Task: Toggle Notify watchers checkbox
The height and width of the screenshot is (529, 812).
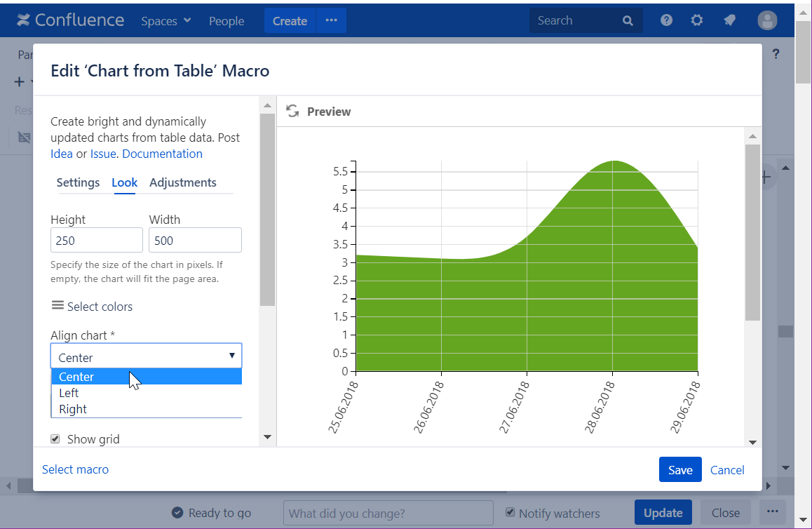Action: pos(510,512)
